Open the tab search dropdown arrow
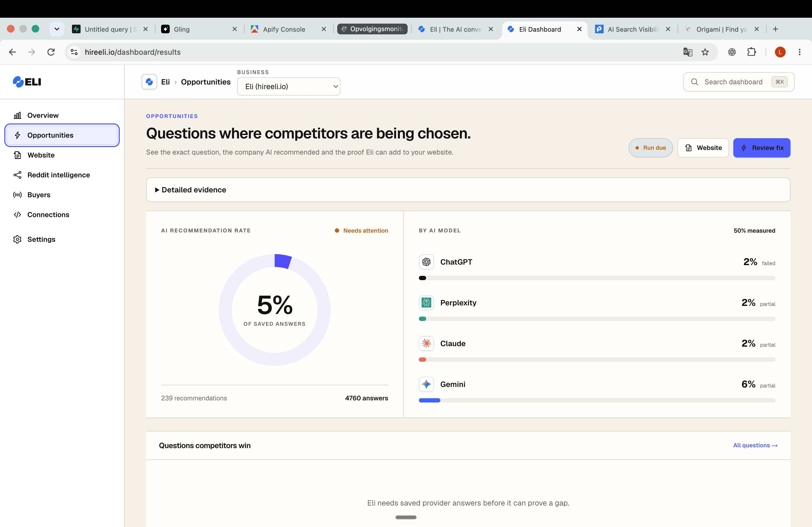 [x=57, y=29]
